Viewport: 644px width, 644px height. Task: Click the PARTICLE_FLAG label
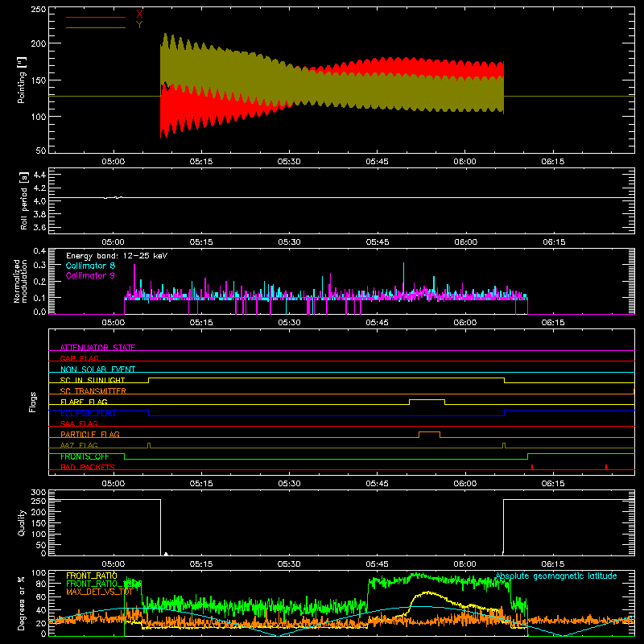tap(90, 434)
